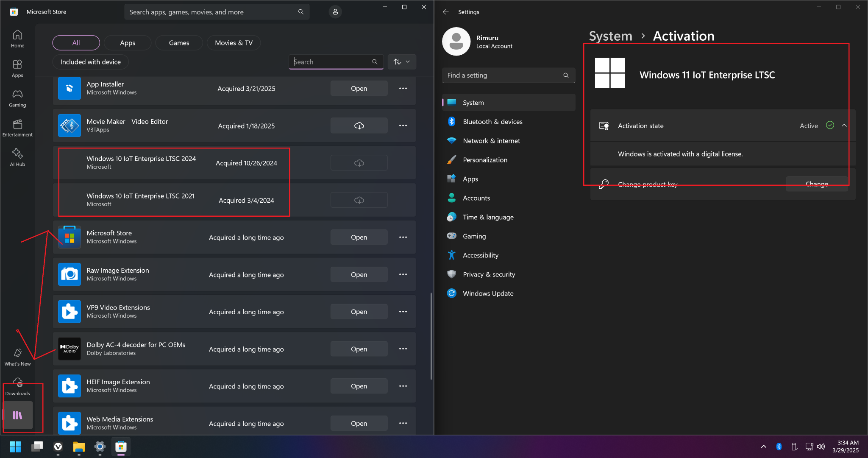
Task: Click Change product key button
Action: (x=817, y=184)
